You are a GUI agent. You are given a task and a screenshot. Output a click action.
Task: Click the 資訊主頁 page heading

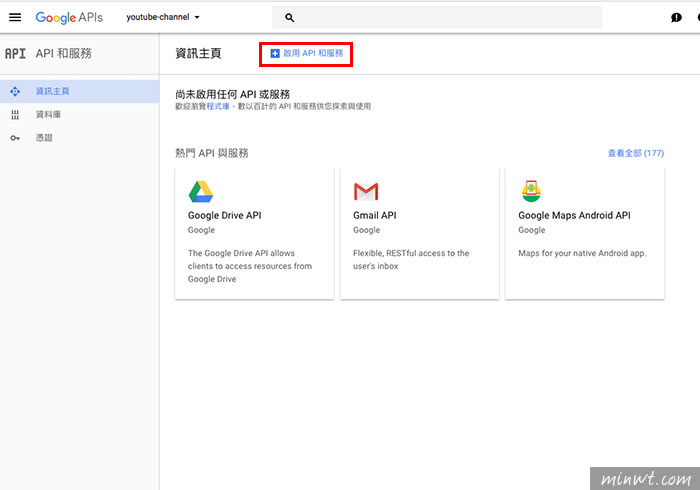(198, 54)
